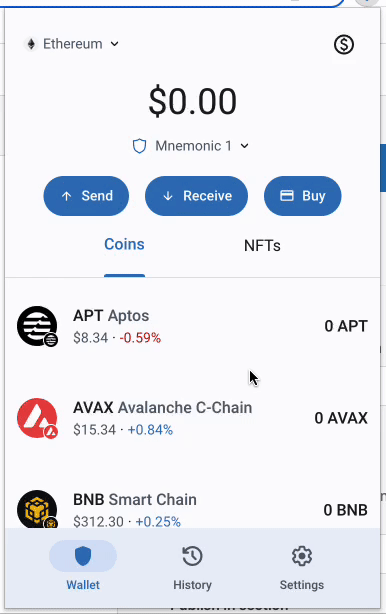The width and height of the screenshot is (386, 614).
Task: Click the Aptos coin logo
Action: tap(37, 326)
